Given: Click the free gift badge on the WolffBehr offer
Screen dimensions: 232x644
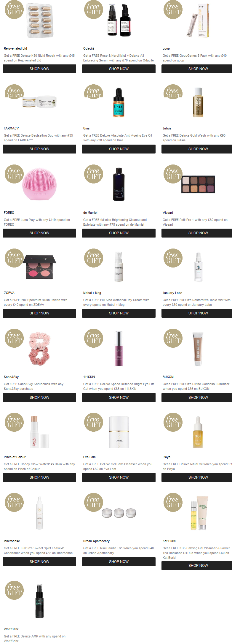Looking at the screenshot, I should click(14, 590).
